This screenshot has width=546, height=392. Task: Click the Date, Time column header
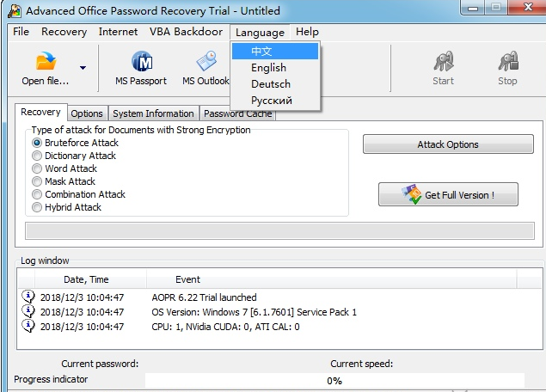tap(90, 279)
